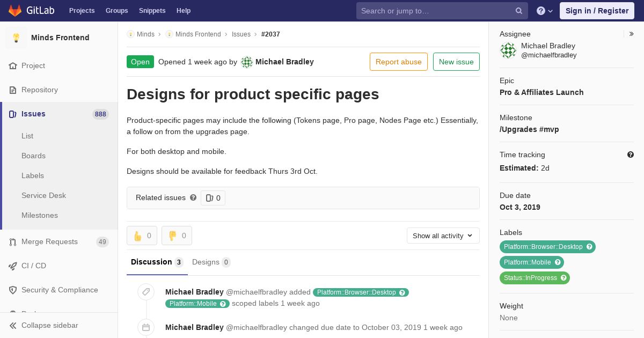
Task: Open the Show all activity dropdown
Action: 443,236
